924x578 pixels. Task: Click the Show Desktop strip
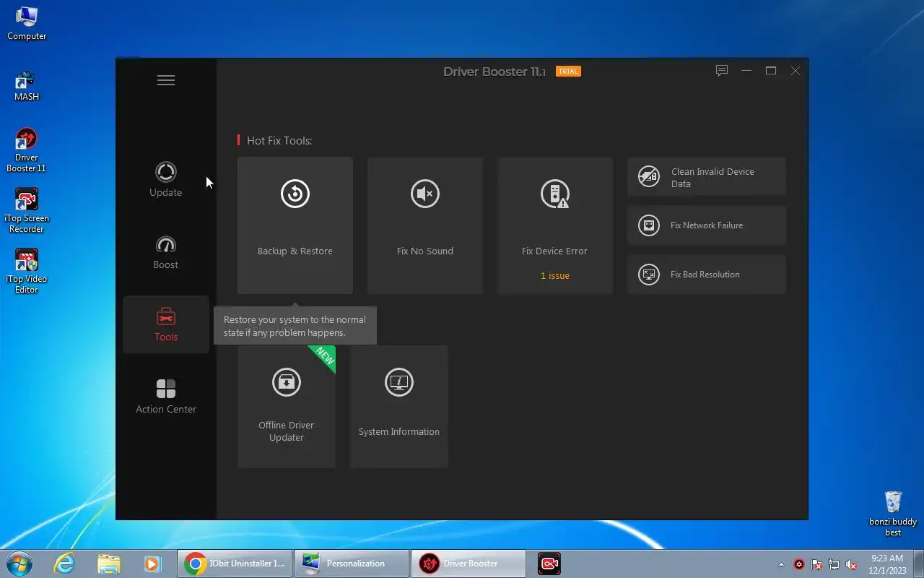click(x=918, y=564)
